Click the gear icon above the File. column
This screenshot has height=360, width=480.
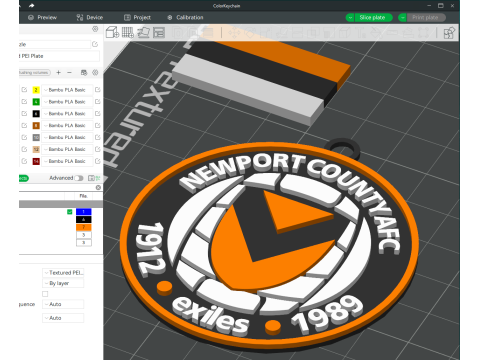coord(98,187)
